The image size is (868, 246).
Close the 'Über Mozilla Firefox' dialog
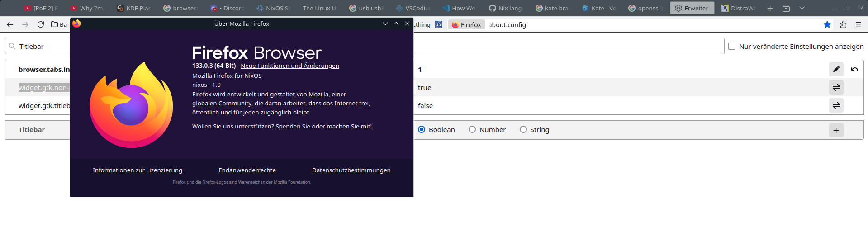point(407,24)
